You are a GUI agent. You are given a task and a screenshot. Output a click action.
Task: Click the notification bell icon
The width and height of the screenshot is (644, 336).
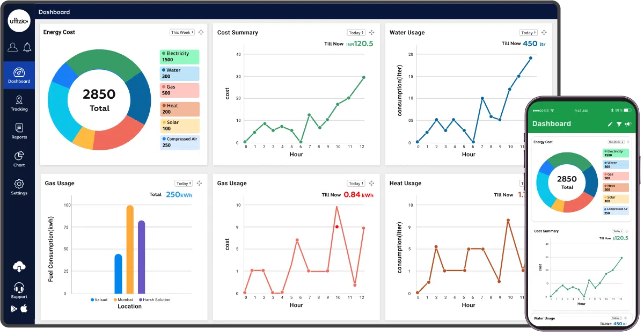[x=27, y=47]
